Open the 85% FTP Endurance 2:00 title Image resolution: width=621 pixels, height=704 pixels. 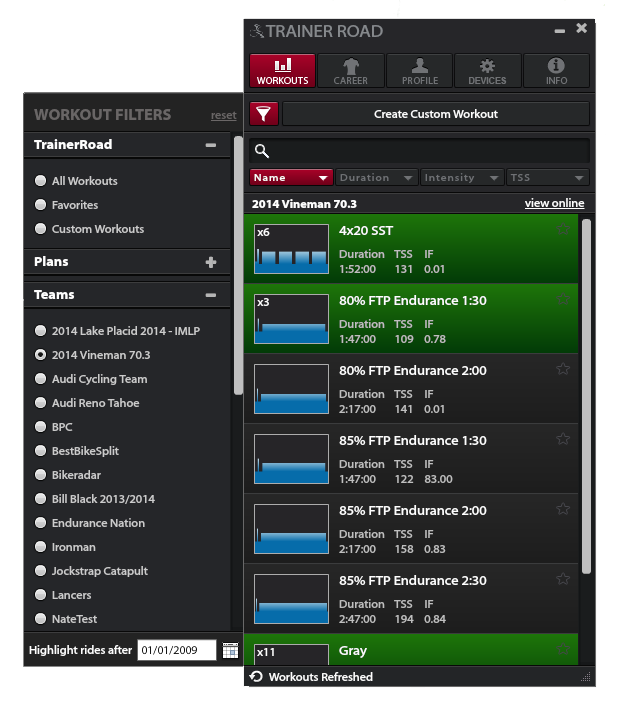pyautogui.click(x=413, y=510)
